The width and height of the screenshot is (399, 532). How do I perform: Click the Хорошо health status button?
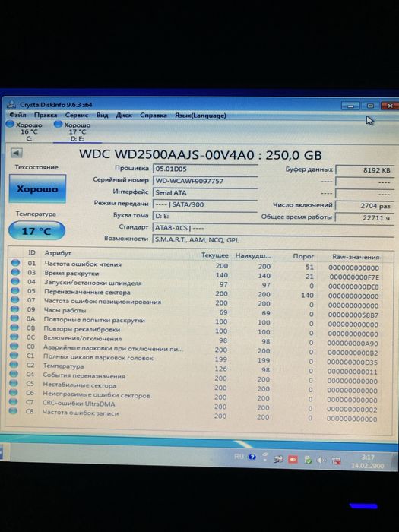coord(37,189)
